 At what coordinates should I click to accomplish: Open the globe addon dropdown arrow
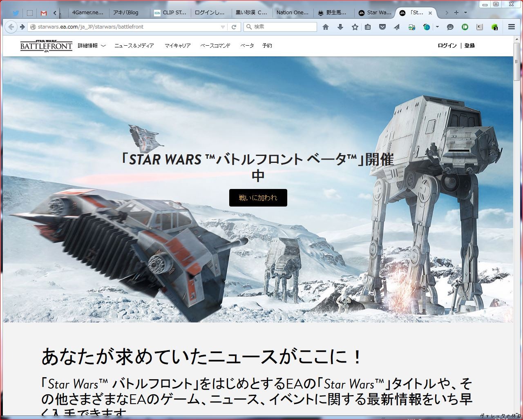(x=437, y=27)
